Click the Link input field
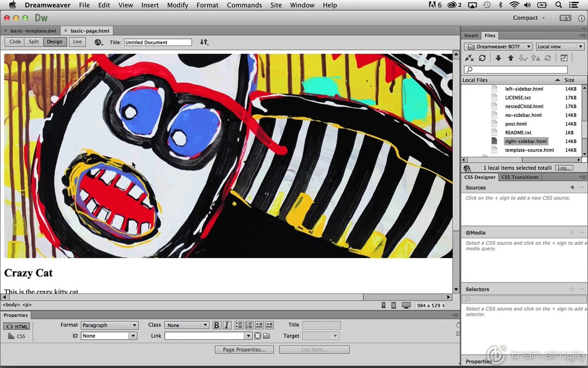Screen dimensions: 588x368 (x=205, y=336)
